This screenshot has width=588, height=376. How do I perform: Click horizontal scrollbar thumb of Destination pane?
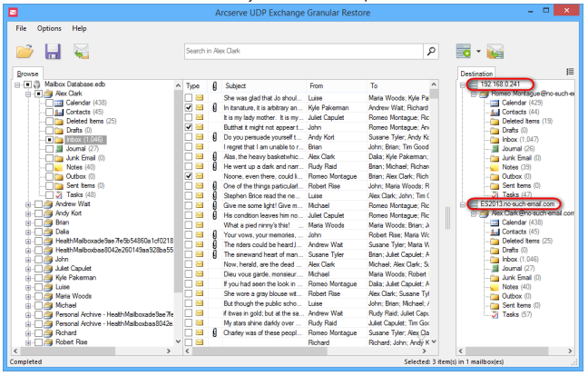[508, 351]
